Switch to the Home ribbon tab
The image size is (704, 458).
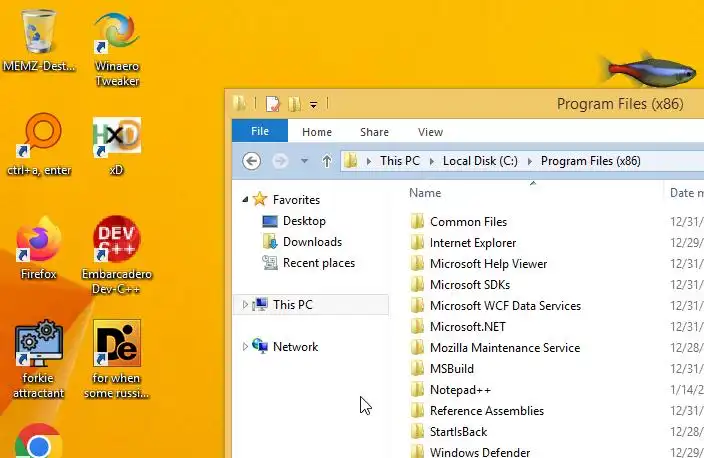tap(317, 132)
